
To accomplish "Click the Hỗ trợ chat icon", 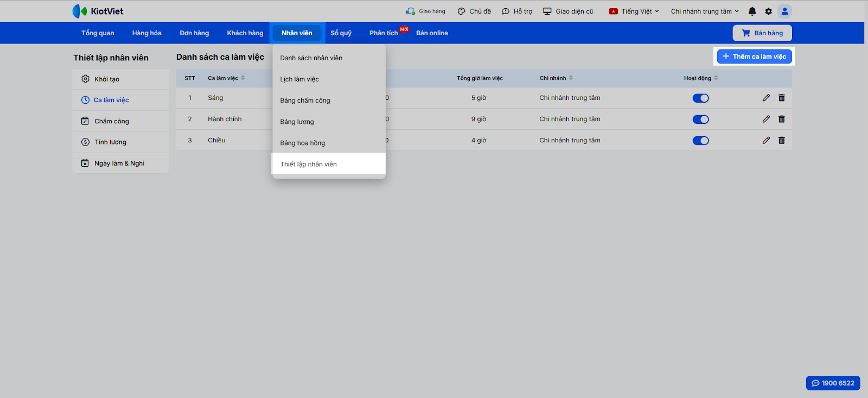I will click(505, 11).
